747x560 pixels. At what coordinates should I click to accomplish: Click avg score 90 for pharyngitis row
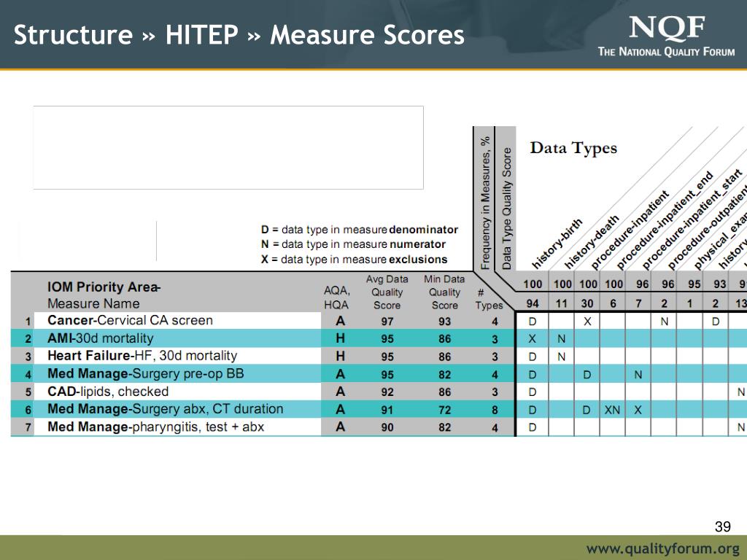pos(387,427)
